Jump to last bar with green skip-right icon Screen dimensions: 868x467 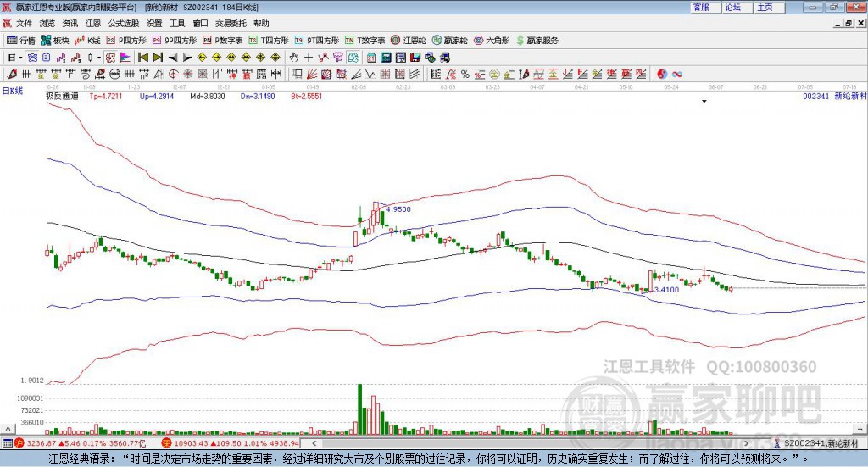pyautogui.click(x=158, y=58)
